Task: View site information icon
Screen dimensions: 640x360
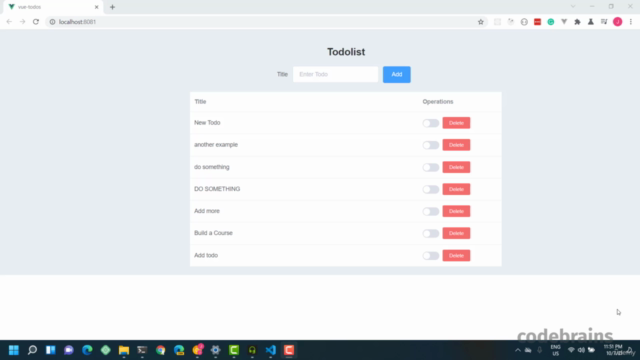Action: 52,22
